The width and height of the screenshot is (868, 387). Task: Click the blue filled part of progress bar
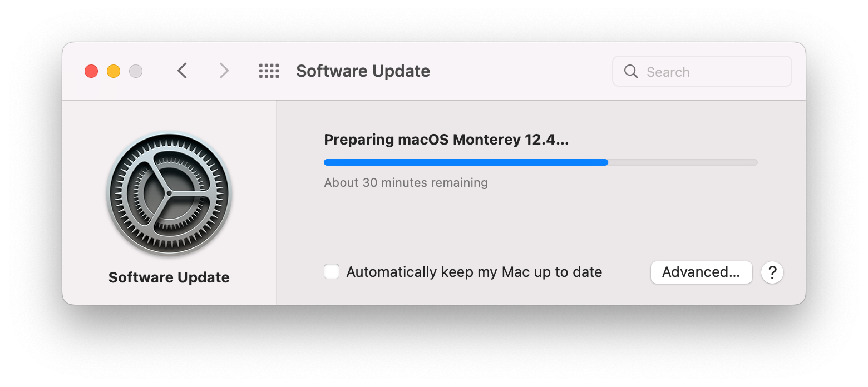pos(465,162)
